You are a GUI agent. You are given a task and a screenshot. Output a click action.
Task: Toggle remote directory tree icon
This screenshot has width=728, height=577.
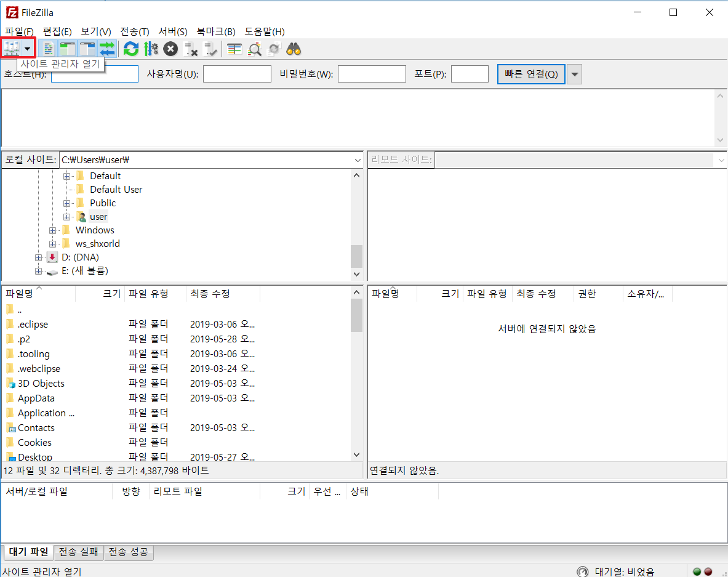(87, 48)
